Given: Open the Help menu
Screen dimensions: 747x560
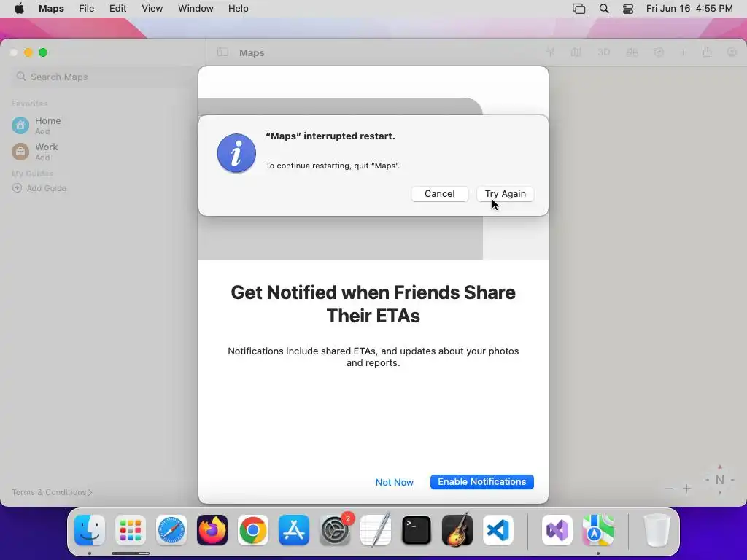Looking at the screenshot, I should pyautogui.click(x=239, y=9).
